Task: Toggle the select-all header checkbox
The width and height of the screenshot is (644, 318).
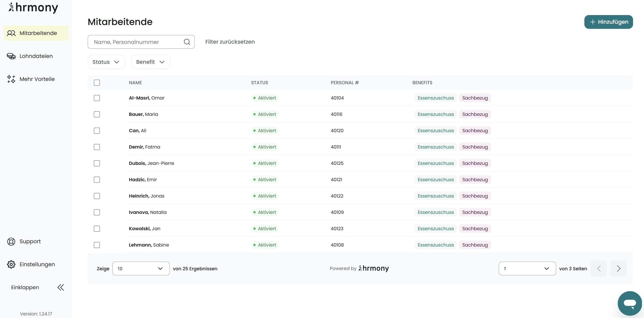Action: click(x=97, y=83)
